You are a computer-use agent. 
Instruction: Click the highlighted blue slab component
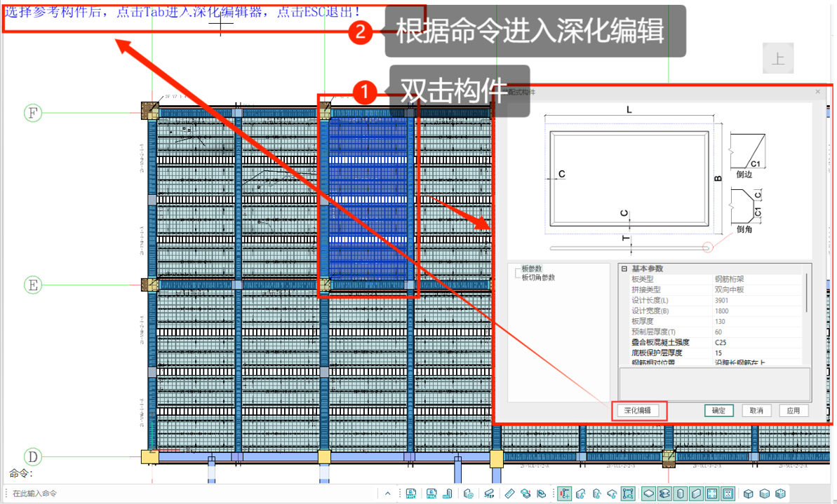(x=368, y=198)
